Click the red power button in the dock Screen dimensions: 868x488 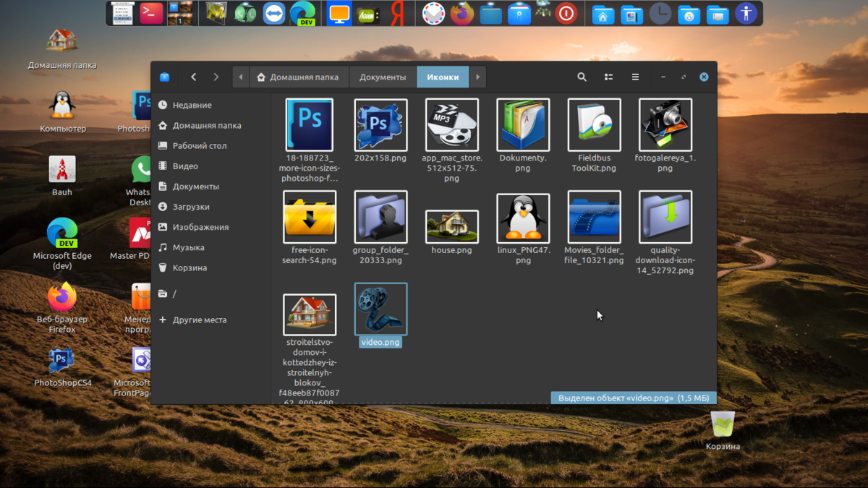566,13
